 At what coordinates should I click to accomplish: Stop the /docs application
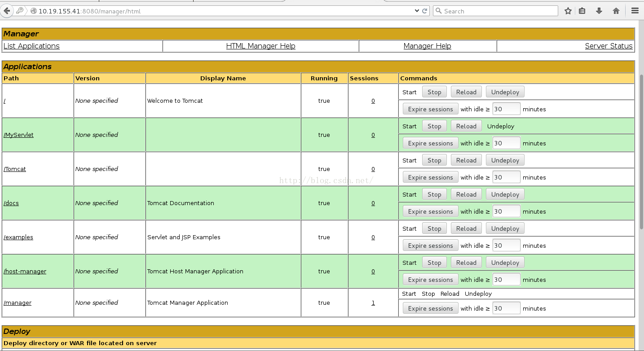[x=434, y=194]
